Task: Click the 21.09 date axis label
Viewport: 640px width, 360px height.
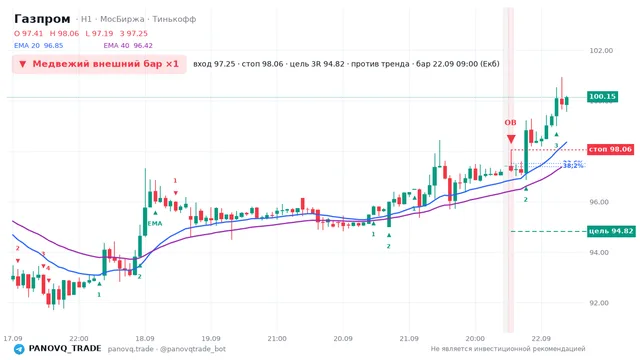Action: pyautogui.click(x=409, y=339)
